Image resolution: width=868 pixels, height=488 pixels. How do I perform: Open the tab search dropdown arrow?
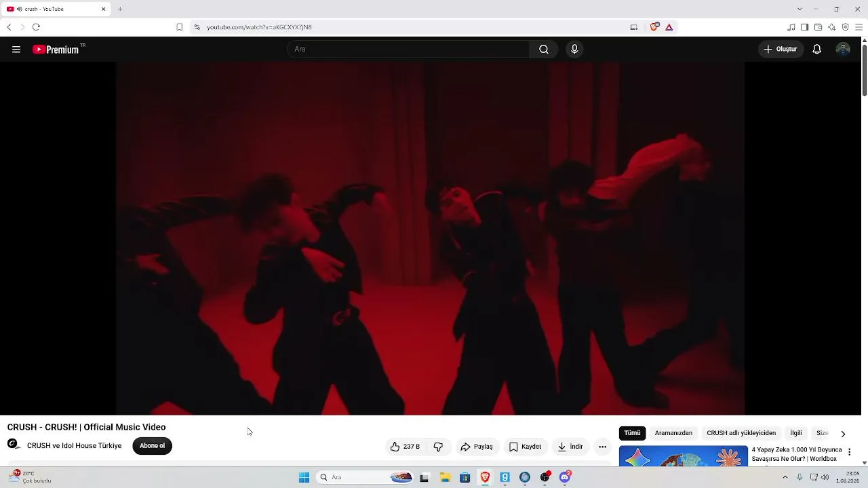point(800,9)
